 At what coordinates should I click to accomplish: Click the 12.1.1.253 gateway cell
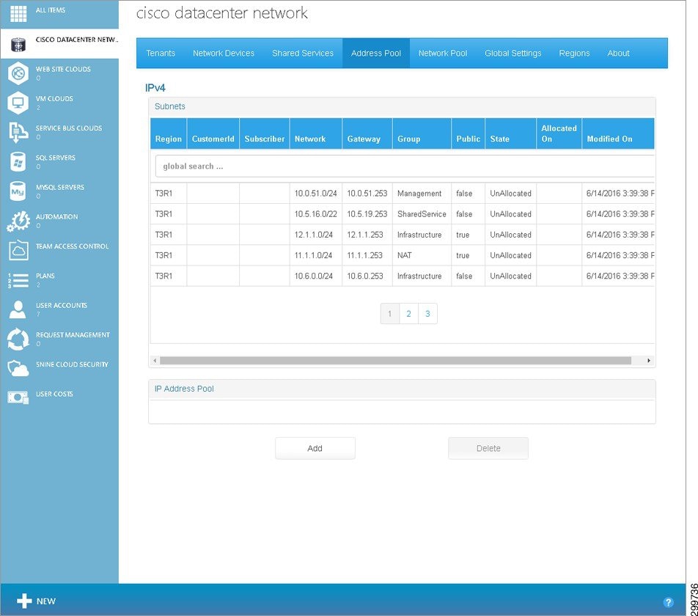pos(367,235)
